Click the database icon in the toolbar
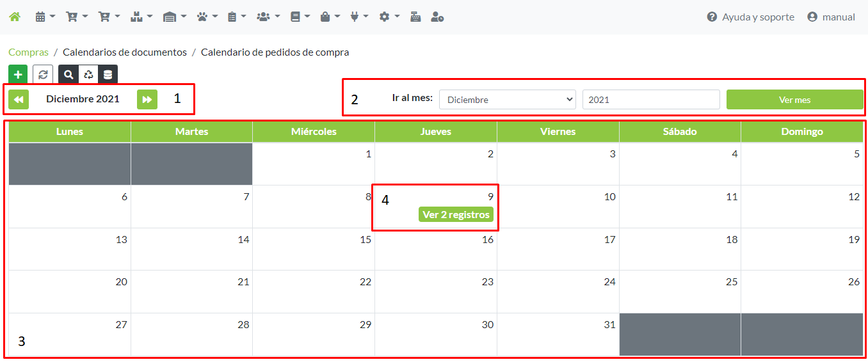868x362 pixels. [108, 75]
